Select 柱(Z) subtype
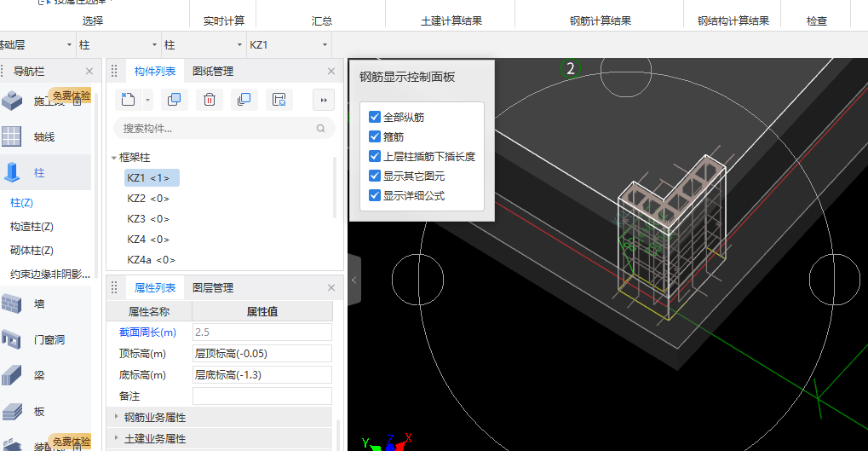Screen dimensions: 868x451 tap(21, 203)
